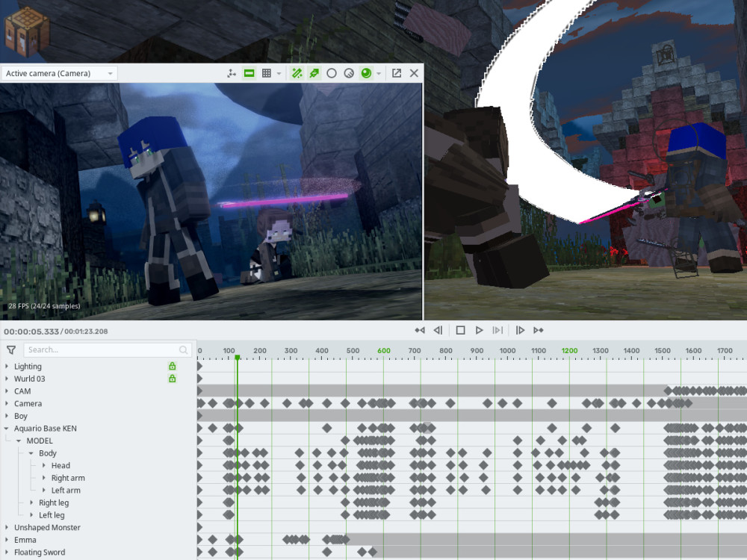Expand the Head node in the timeline tree
Viewport: 747px width, 560px height.
pos(45,465)
